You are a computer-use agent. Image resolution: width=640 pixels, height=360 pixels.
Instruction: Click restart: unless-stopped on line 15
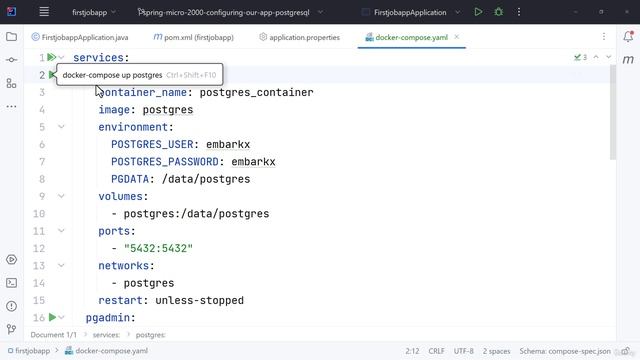coord(171,300)
